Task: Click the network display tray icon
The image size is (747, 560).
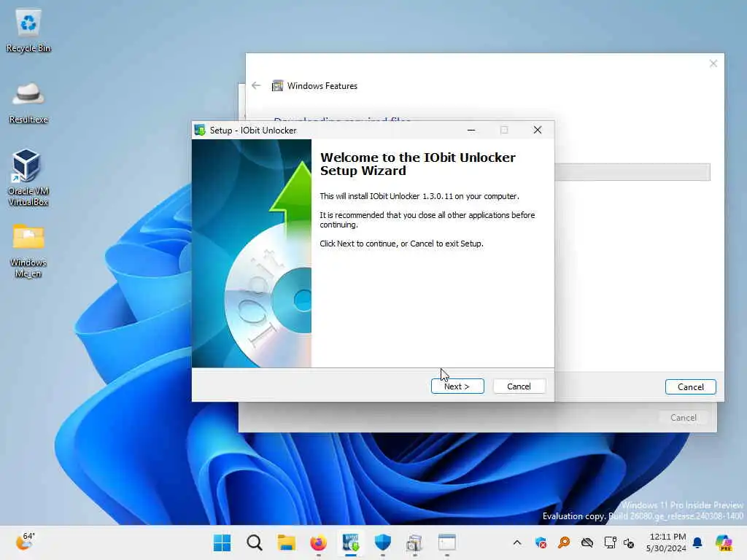Action: (x=611, y=542)
